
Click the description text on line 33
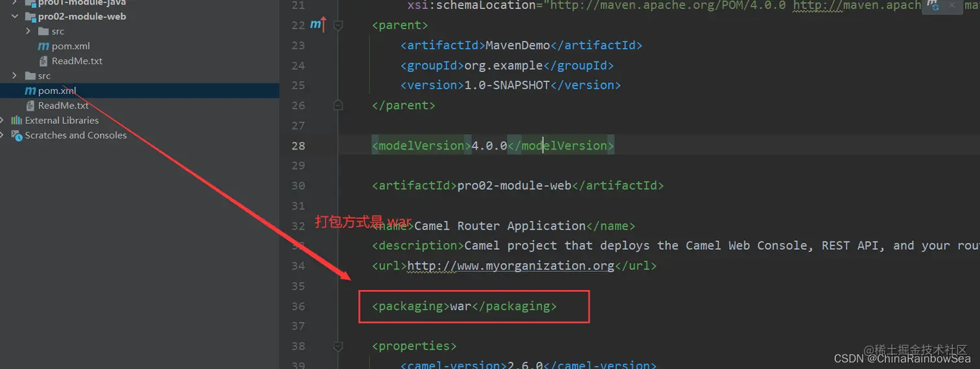pos(722,245)
